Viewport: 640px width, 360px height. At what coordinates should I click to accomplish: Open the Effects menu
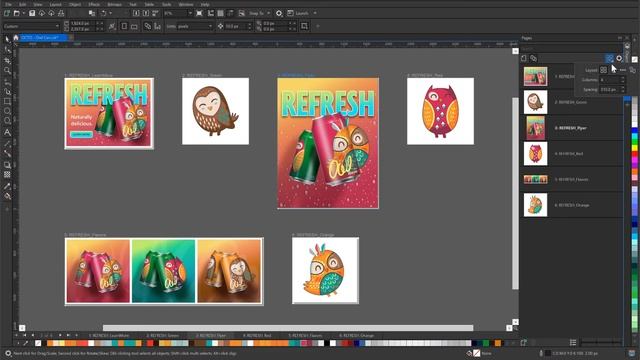click(94, 4)
